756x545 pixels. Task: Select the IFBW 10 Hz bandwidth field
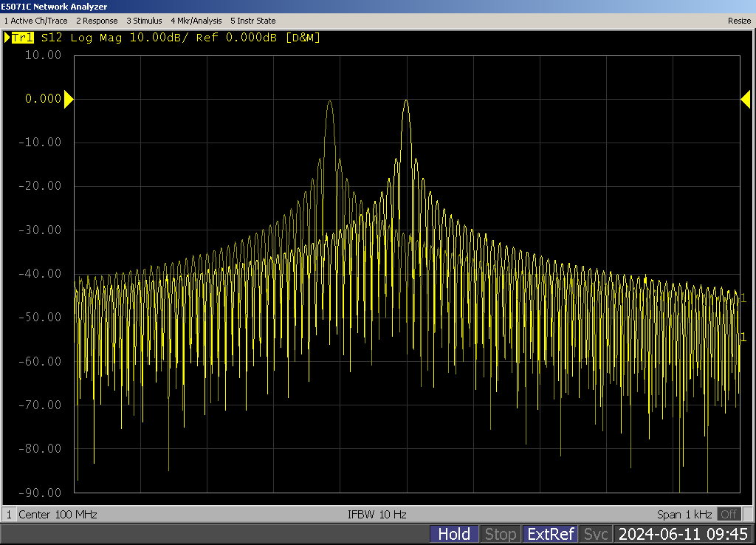377,514
